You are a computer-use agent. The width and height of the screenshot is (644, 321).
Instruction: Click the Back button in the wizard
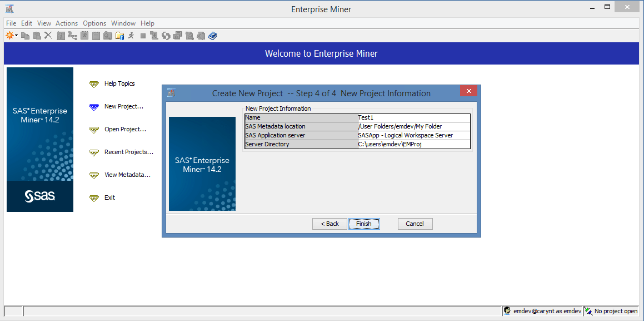pos(329,224)
